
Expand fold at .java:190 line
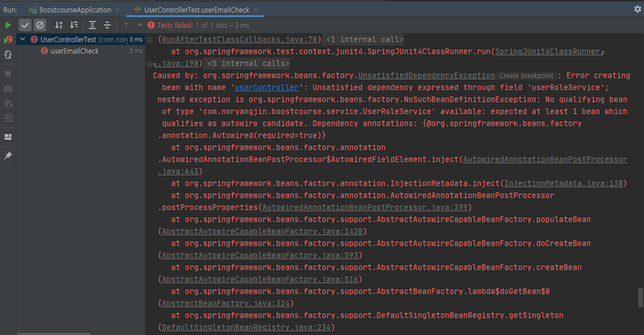[x=150, y=64]
